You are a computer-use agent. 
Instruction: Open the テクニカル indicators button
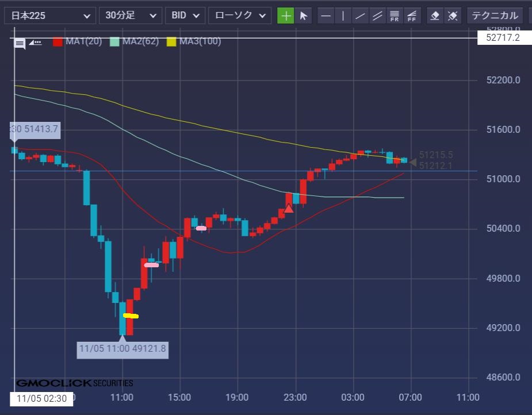[x=495, y=16]
